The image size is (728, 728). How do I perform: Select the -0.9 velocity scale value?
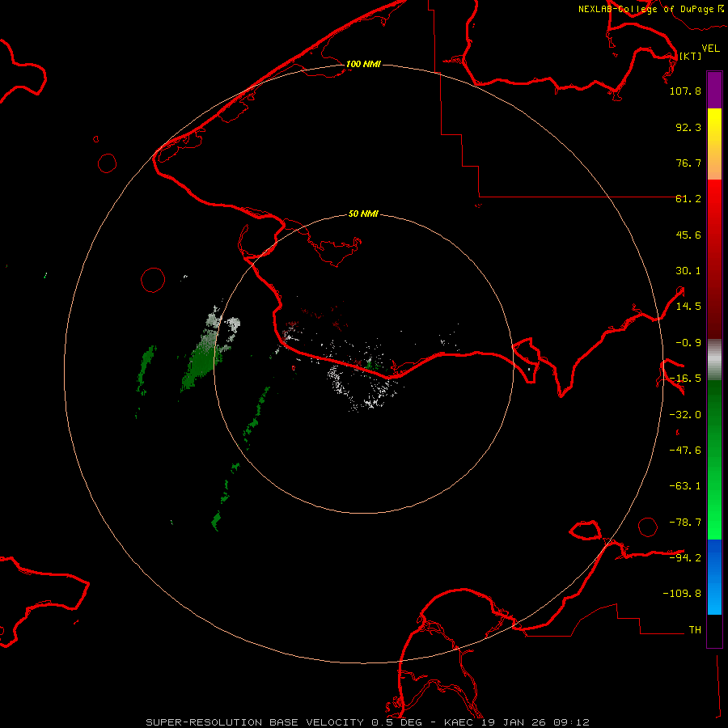point(688,343)
